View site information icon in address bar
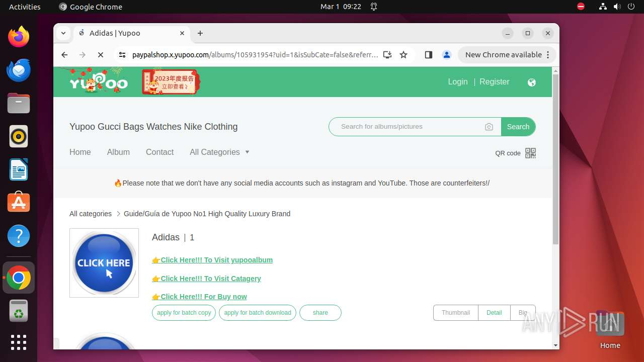 point(122,55)
